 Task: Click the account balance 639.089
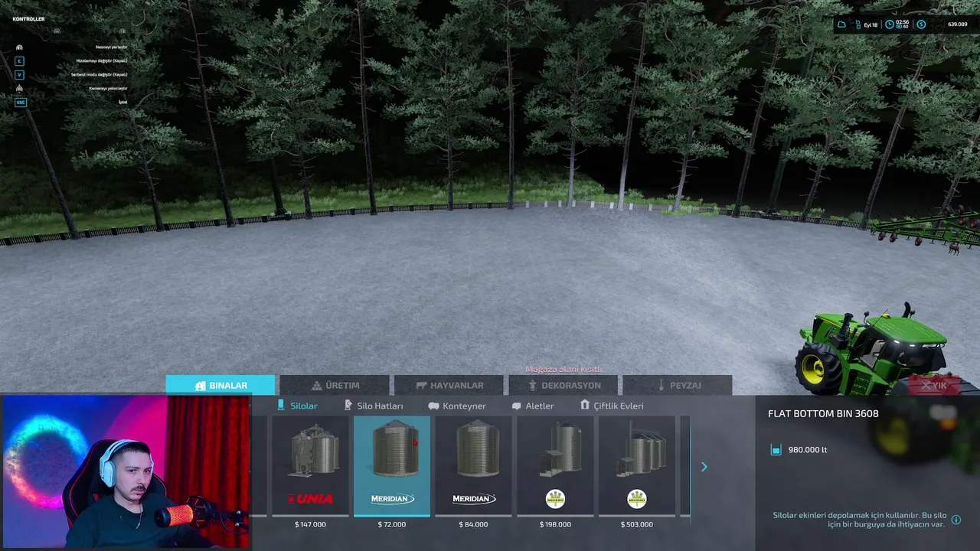pos(957,24)
